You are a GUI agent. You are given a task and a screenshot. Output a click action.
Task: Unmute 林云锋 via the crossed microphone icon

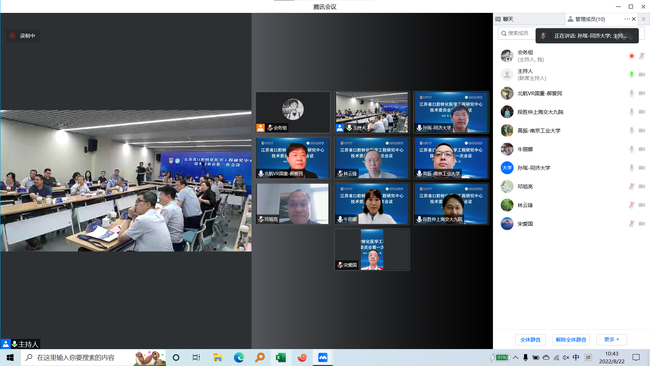pyautogui.click(x=631, y=205)
